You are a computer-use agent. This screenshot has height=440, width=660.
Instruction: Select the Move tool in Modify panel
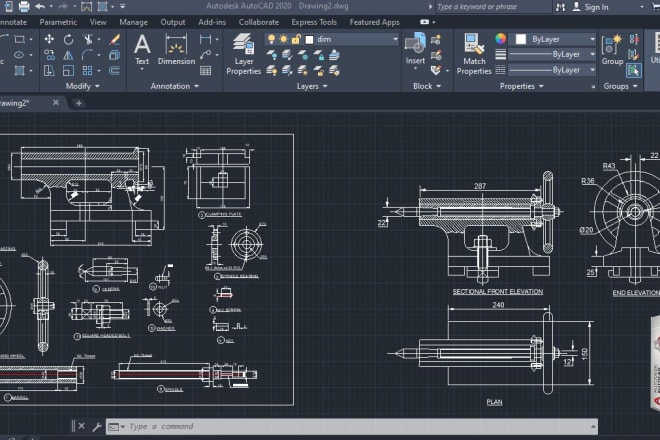tap(49, 39)
